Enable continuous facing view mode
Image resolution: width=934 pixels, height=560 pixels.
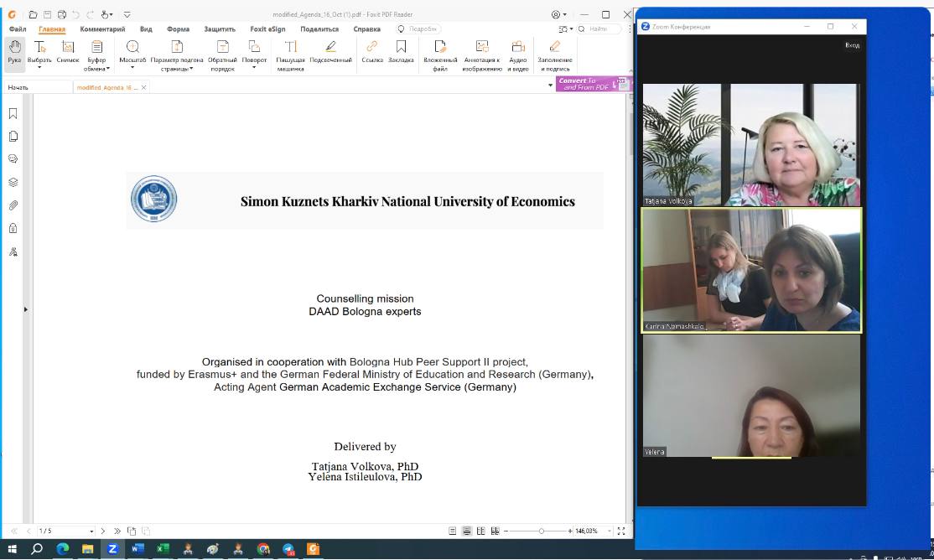495,531
